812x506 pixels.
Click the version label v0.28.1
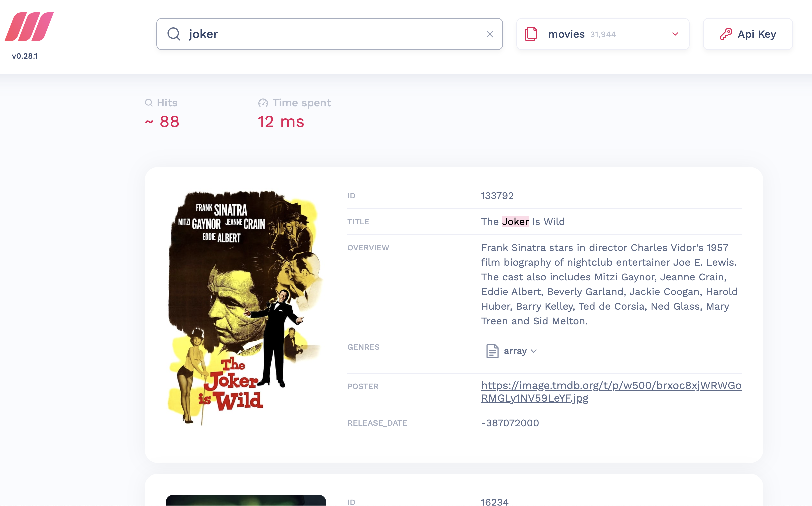pos(24,56)
